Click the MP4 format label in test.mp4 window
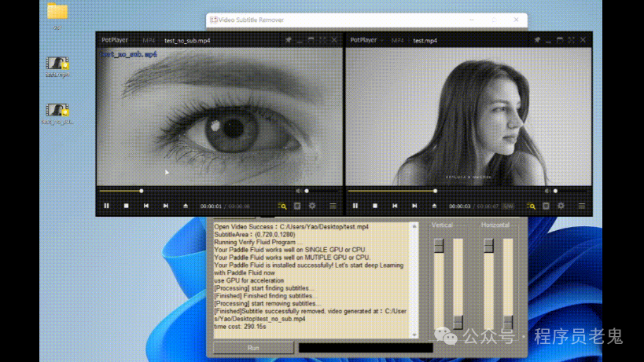 point(397,40)
